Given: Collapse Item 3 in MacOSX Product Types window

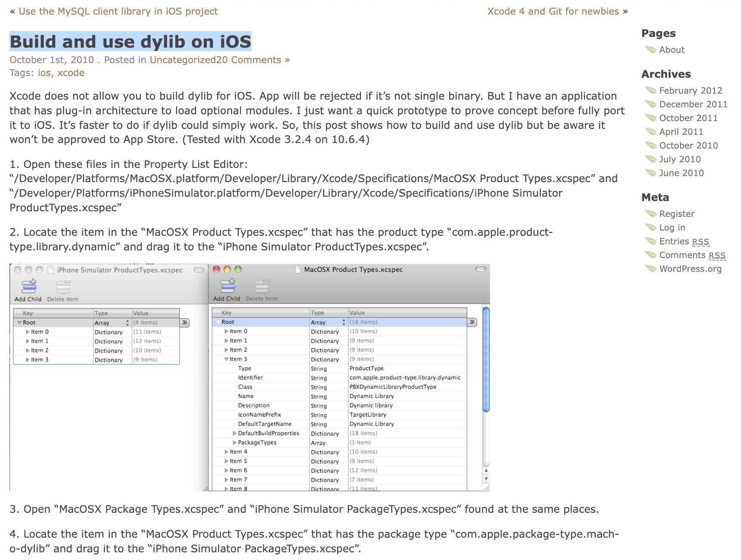Looking at the screenshot, I should point(227,359).
